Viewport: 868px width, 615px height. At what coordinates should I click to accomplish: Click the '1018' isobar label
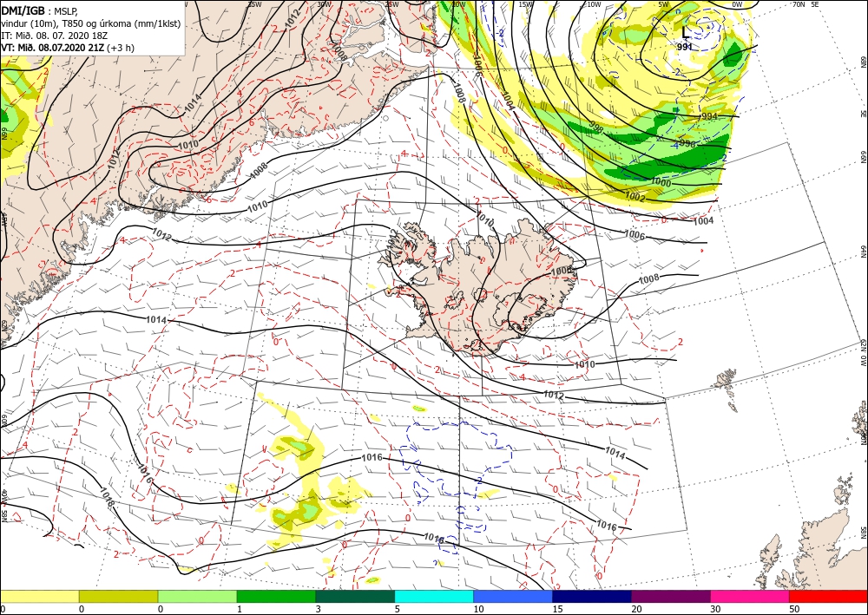click(108, 497)
